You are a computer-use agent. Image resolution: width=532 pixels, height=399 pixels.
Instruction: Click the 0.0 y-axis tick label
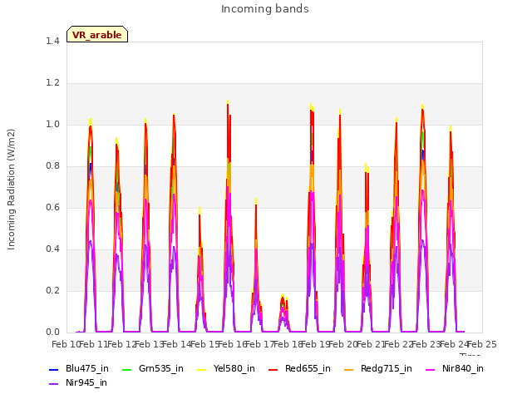pos(52,332)
